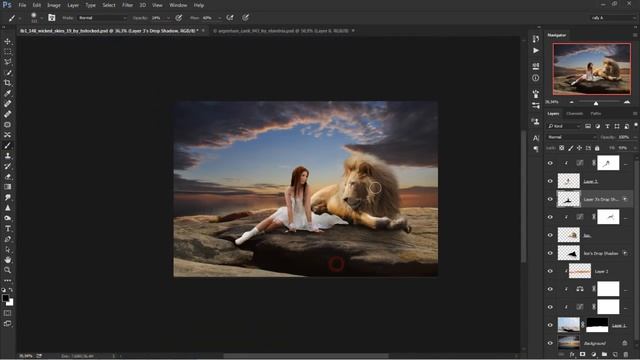640x360 pixels.
Task: Select the Move tool
Action: 7,41
